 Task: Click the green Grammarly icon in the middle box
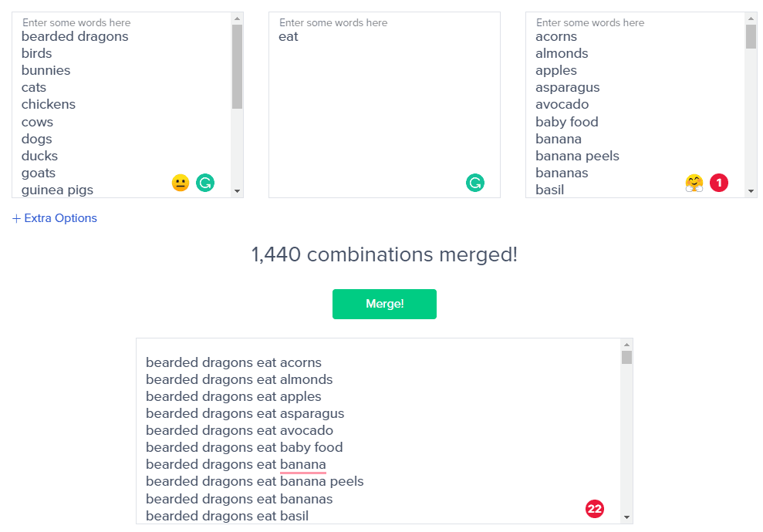pyautogui.click(x=475, y=183)
